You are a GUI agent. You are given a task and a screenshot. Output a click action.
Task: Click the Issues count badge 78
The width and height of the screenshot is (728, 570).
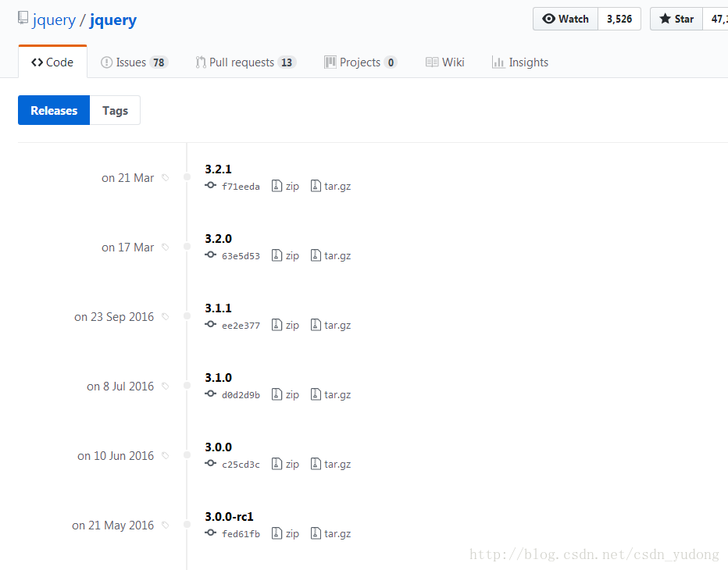coord(159,62)
